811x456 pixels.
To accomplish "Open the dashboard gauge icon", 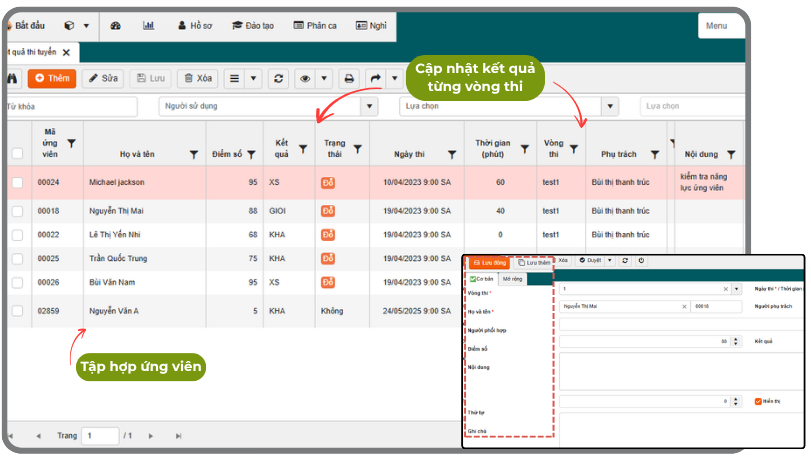I will (x=115, y=25).
